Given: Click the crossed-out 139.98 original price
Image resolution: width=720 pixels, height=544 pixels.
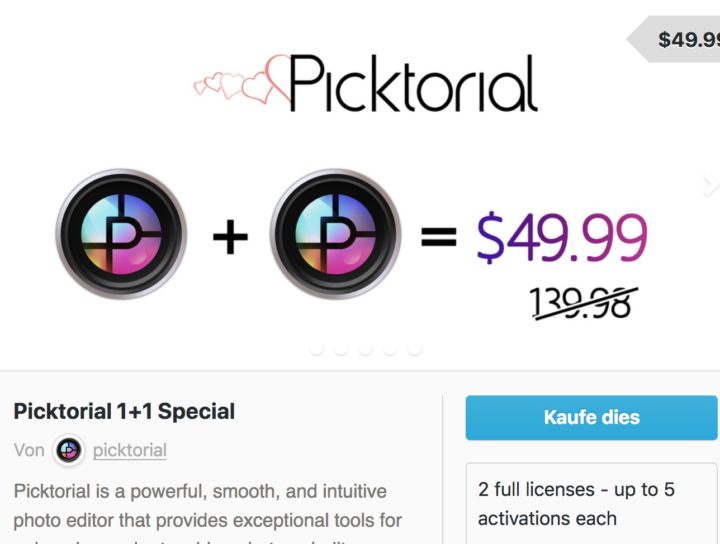Looking at the screenshot, I should (x=583, y=303).
